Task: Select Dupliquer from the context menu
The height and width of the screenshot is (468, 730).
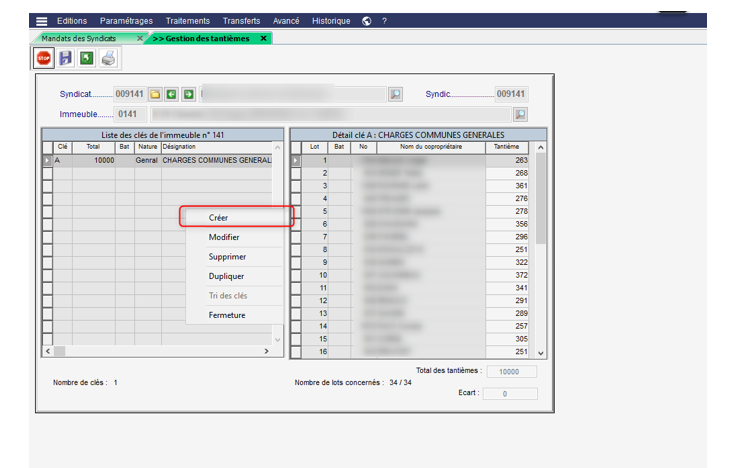Action: point(226,276)
